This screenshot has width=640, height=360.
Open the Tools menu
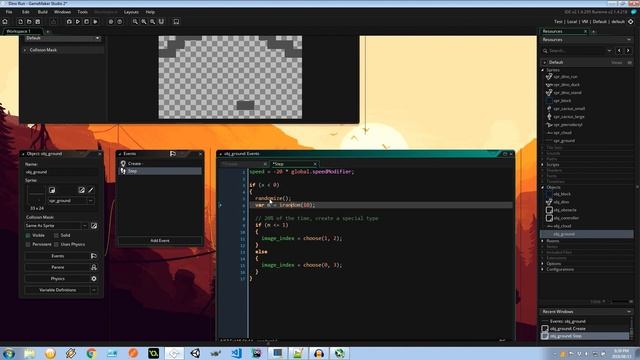point(82,12)
